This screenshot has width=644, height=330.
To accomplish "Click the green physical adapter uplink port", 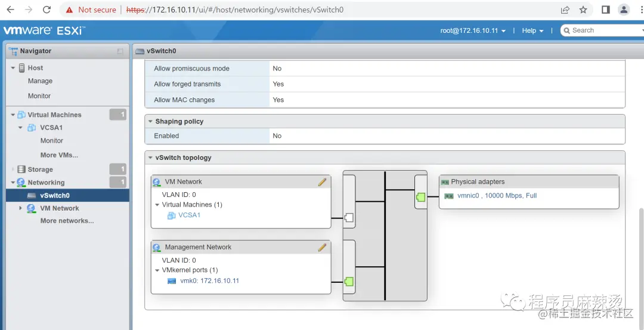I will (x=420, y=197).
